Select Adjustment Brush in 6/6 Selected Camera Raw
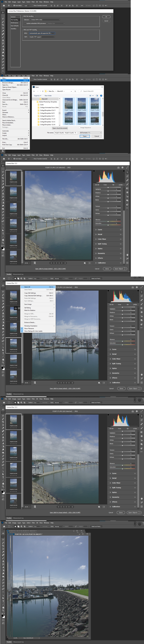Image resolution: width=144 pixels, height=644 pixels. coord(142,428)
